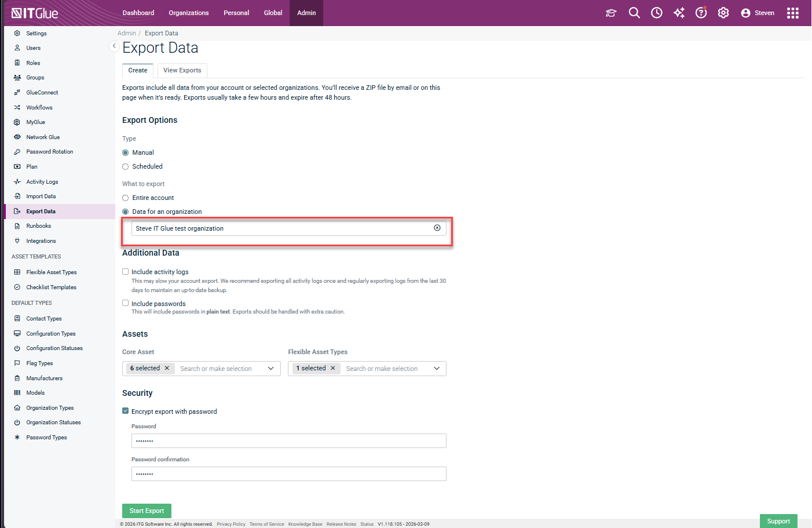Switch to the View Exports tab
812x528 pixels.
coord(182,71)
